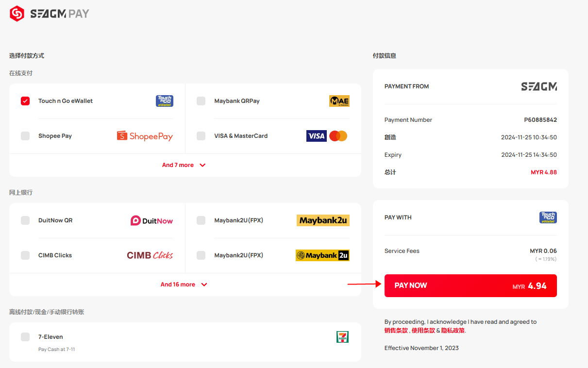Click the 付款信息 heading
The image size is (588, 368).
[385, 56]
